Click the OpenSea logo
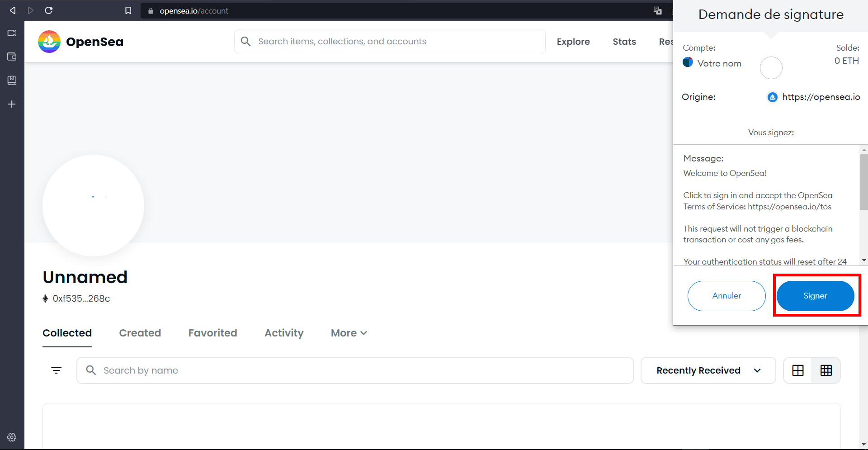Screen dimensions: 868x450 [49, 42]
